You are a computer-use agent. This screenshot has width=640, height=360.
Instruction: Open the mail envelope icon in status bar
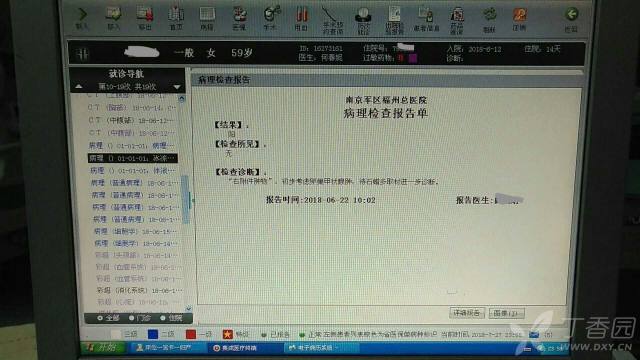(x=534, y=335)
